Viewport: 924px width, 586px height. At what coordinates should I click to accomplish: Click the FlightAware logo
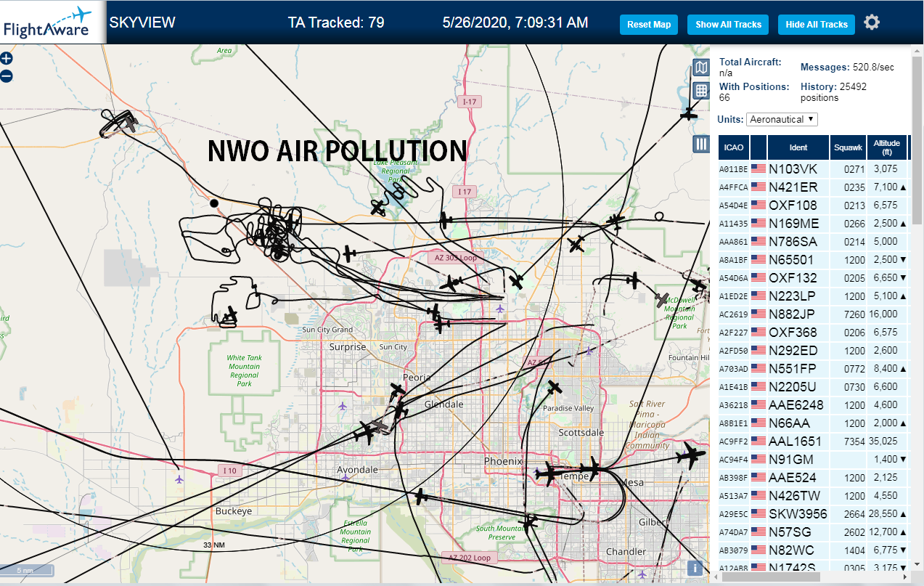[52, 22]
